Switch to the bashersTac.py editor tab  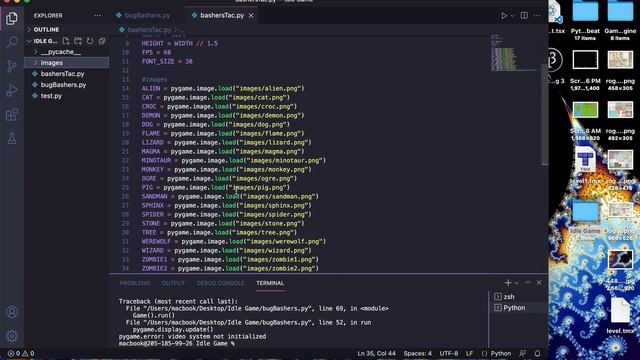(x=222, y=16)
